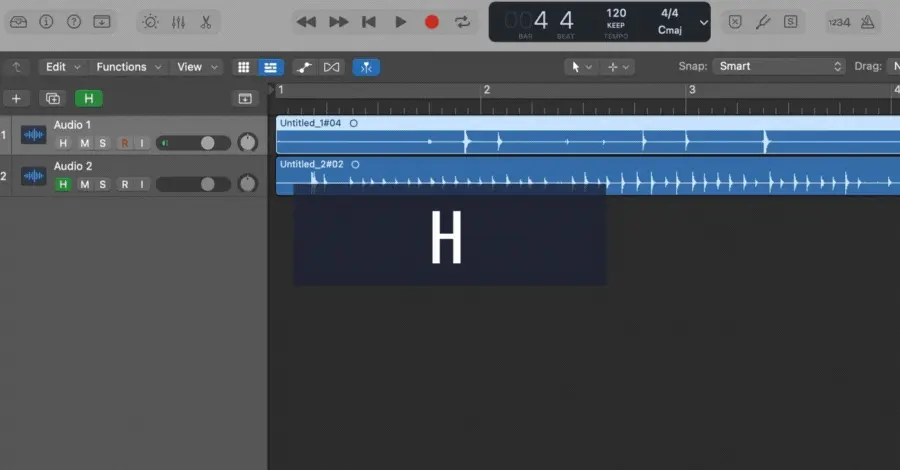Toggle input monitoring on Audio 1
This screenshot has width=900, height=470.
[x=142, y=143]
